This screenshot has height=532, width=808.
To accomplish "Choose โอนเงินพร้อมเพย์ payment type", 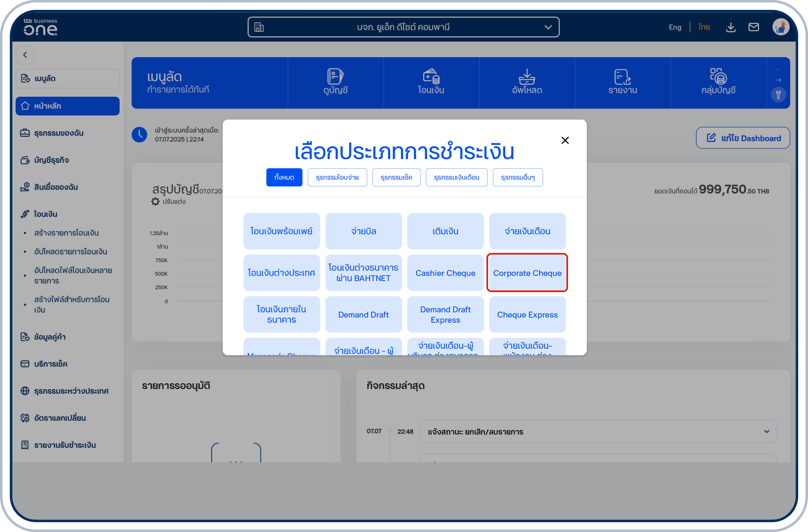I will pos(282,231).
